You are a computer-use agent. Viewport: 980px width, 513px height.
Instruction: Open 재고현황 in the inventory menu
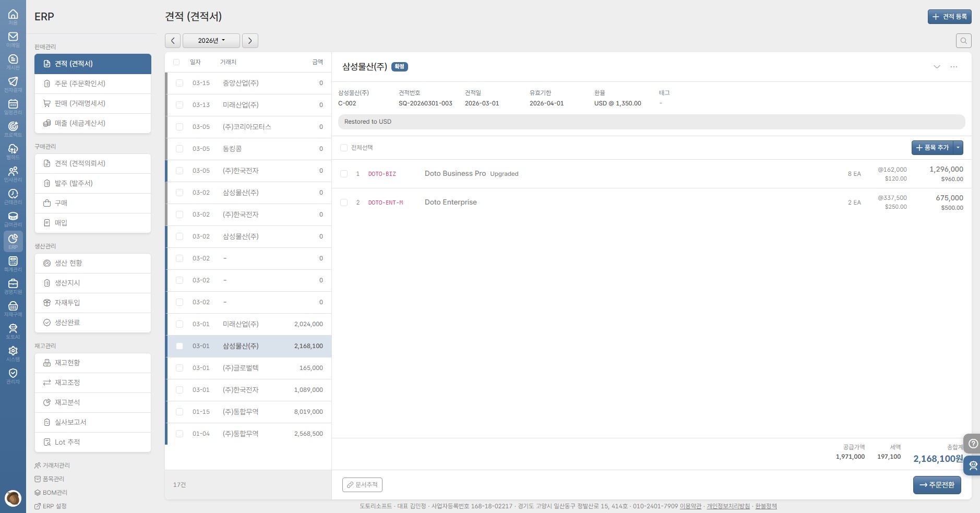(x=93, y=363)
